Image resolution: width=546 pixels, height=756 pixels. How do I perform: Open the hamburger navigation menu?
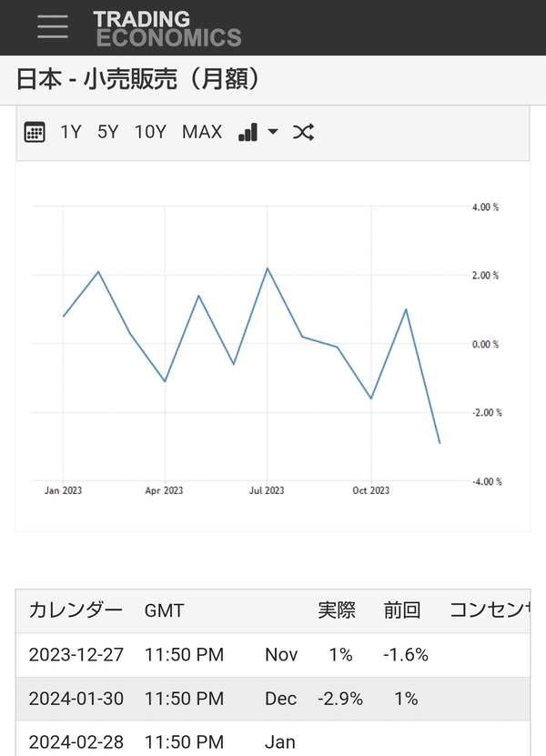(53, 26)
